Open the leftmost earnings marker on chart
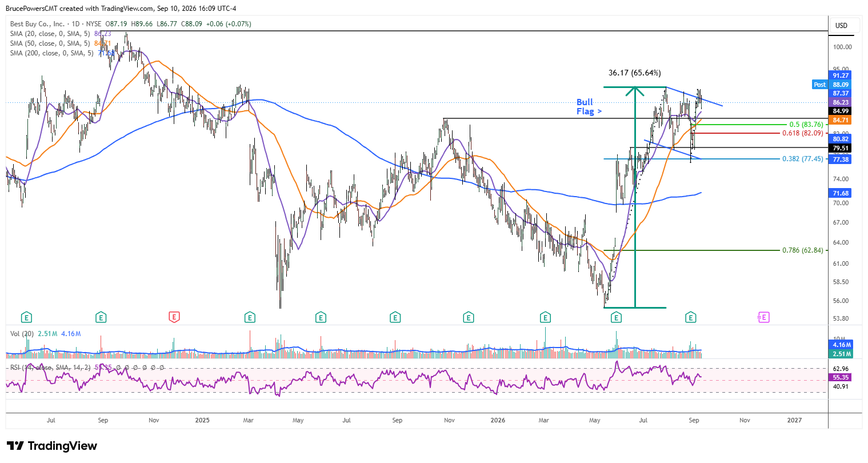This screenshot has width=868, height=463. click(x=26, y=317)
